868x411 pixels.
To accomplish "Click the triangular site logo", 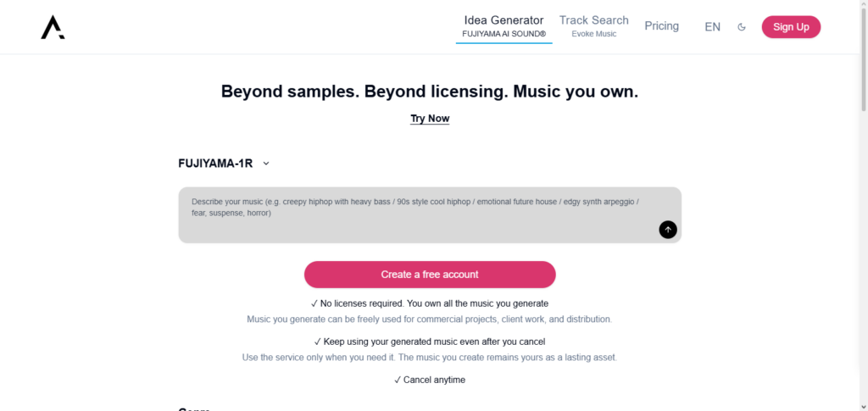I will pos(53,27).
